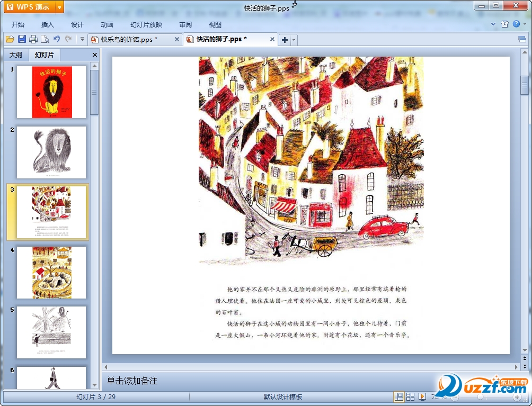Zoom in with the plus button

click(x=517, y=397)
